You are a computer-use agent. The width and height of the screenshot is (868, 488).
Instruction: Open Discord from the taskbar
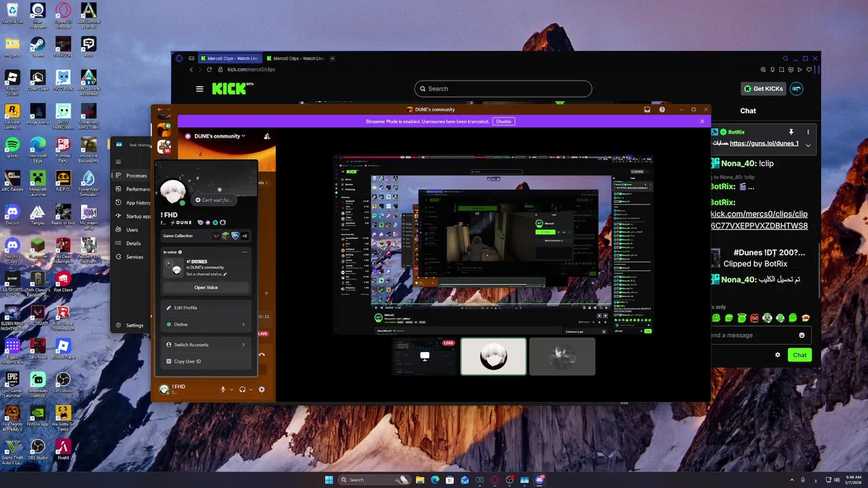click(540, 480)
